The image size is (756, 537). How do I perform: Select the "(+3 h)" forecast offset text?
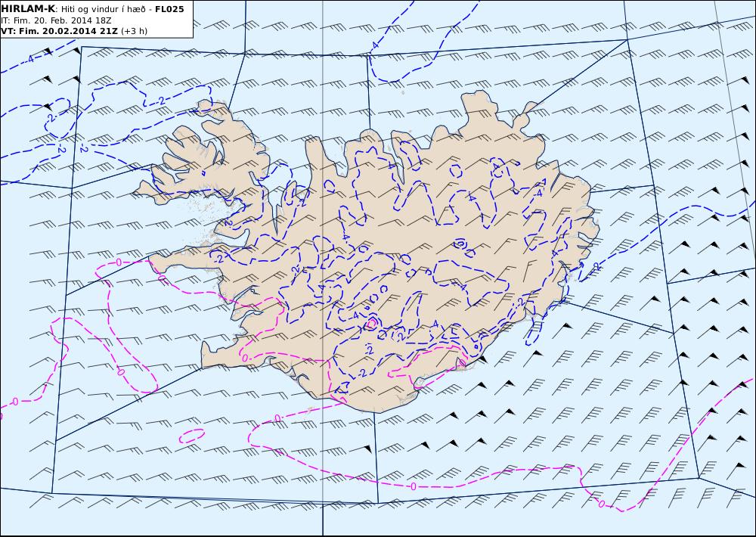tap(134, 31)
